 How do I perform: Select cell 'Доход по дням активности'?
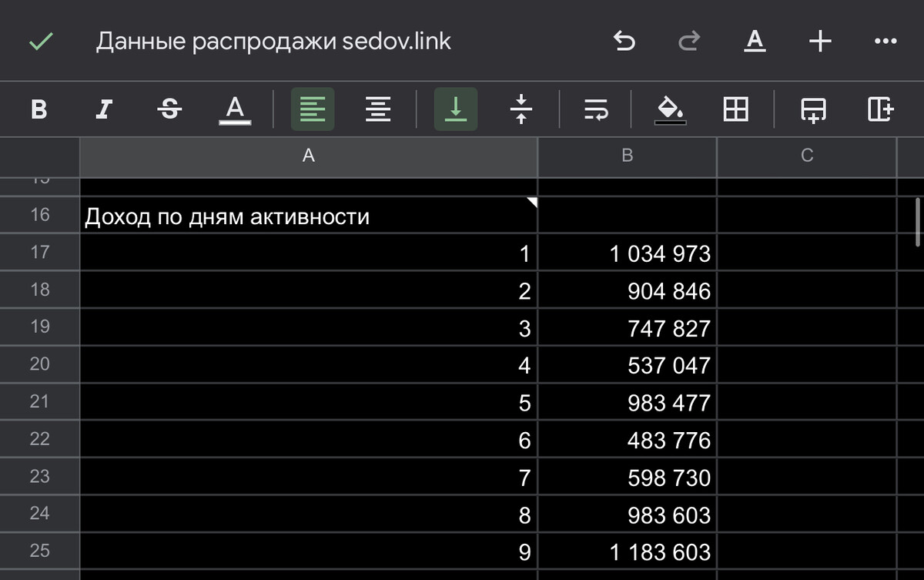(x=309, y=215)
